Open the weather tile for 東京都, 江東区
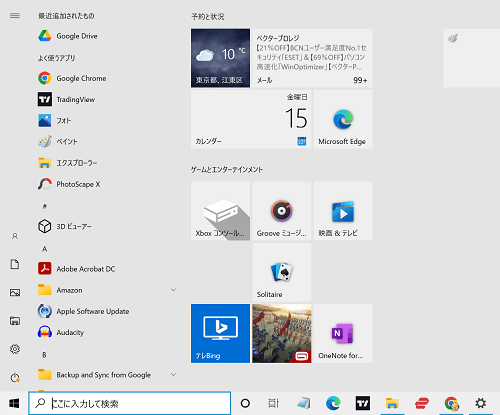The height and width of the screenshot is (415, 500). pyautogui.click(x=220, y=58)
